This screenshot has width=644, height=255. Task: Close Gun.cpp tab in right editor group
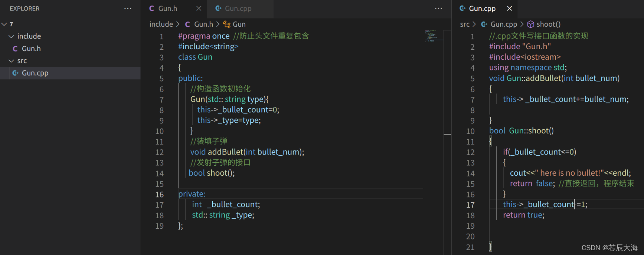tap(509, 8)
